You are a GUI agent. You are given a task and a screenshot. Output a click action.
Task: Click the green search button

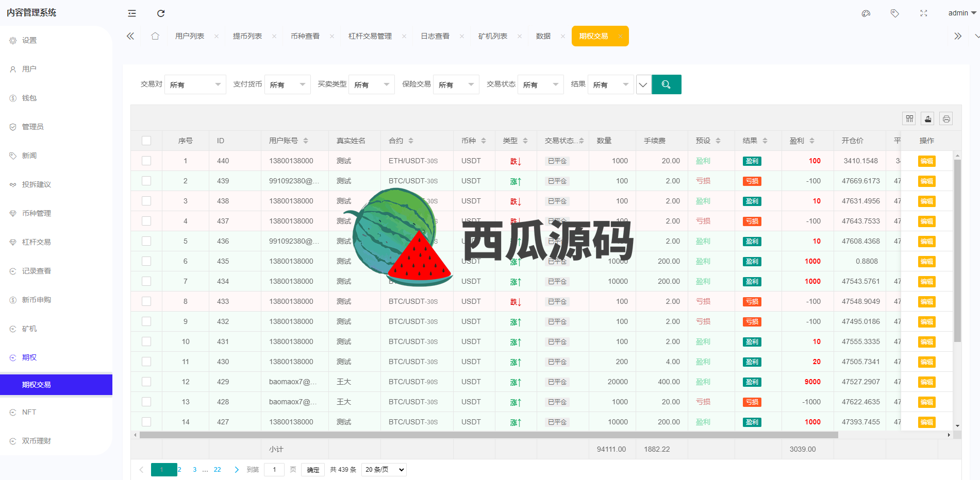click(667, 84)
